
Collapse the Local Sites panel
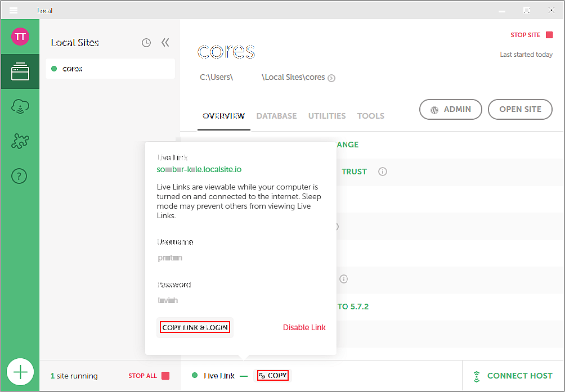click(165, 43)
